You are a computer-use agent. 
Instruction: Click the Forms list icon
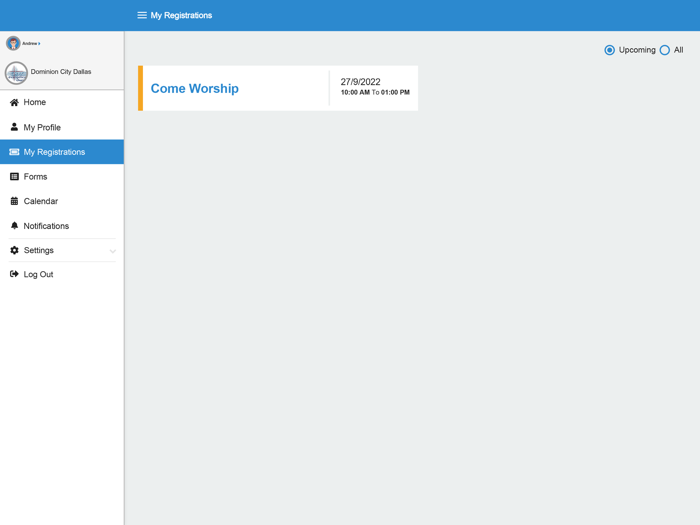pyautogui.click(x=14, y=176)
